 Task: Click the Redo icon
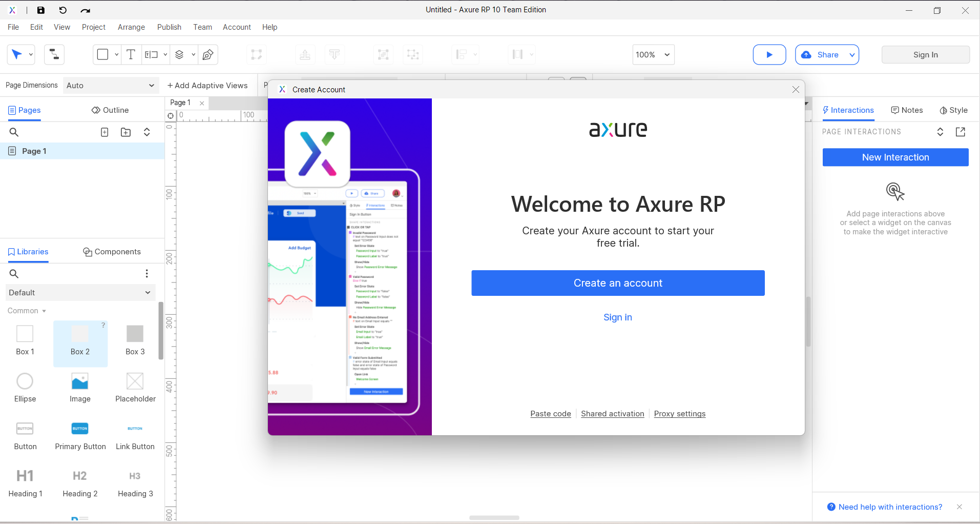coord(85,10)
